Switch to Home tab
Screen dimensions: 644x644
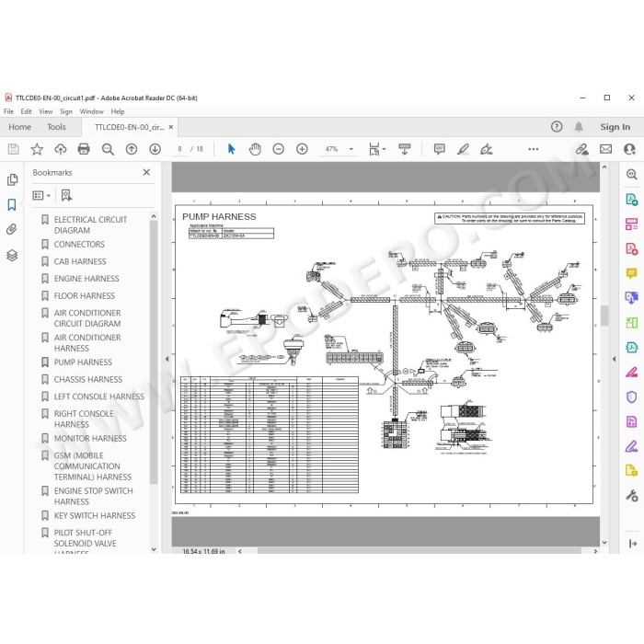pyautogui.click(x=19, y=127)
